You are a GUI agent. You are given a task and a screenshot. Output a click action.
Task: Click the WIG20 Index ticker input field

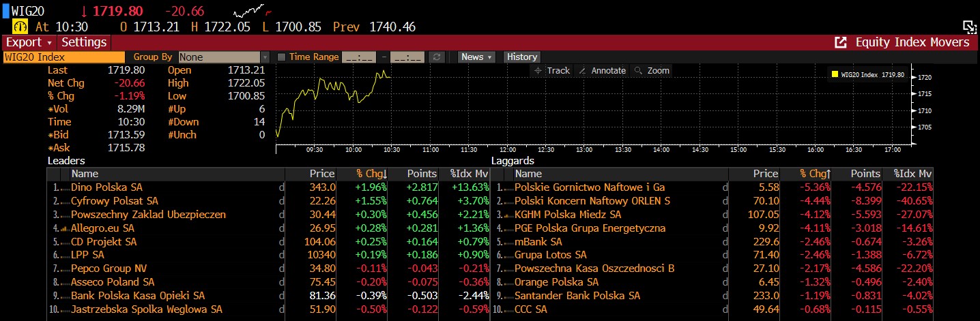64,57
